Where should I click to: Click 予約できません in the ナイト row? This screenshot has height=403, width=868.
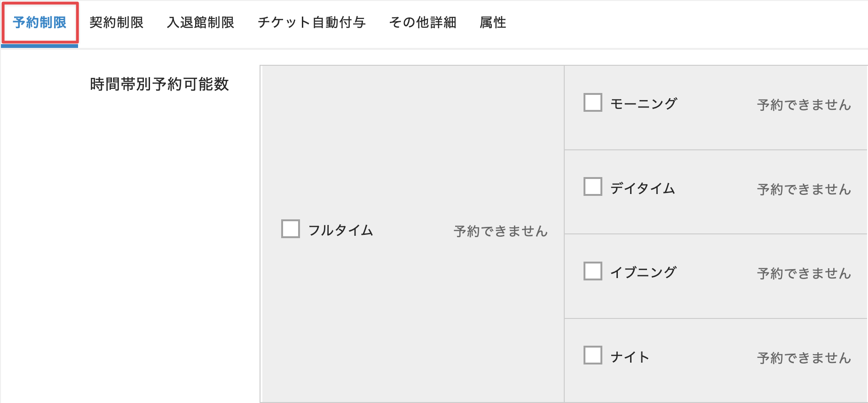pos(804,358)
